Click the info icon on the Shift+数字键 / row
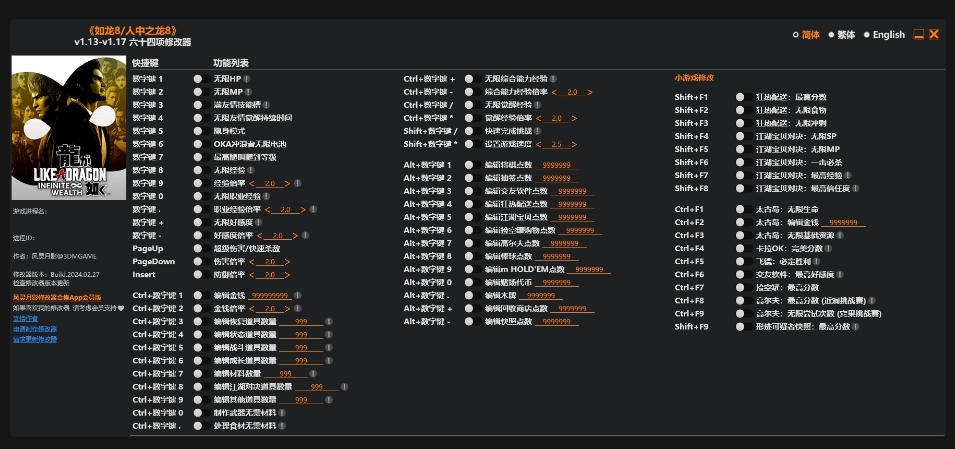 point(537,131)
